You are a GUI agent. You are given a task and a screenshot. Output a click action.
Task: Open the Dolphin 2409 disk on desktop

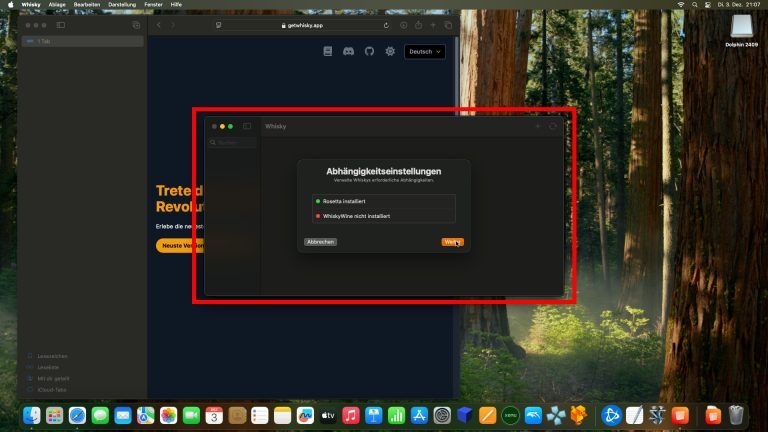[742, 30]
